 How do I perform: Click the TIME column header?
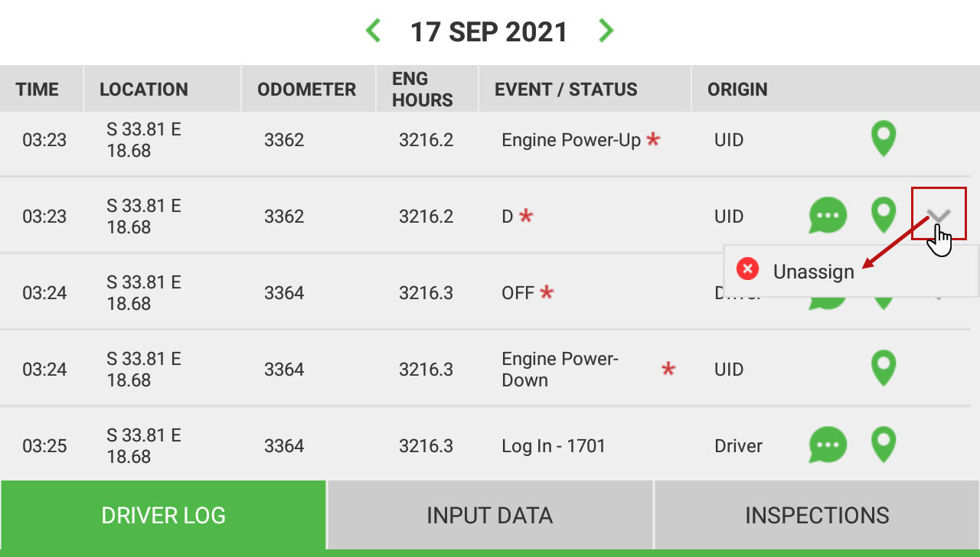38,90
